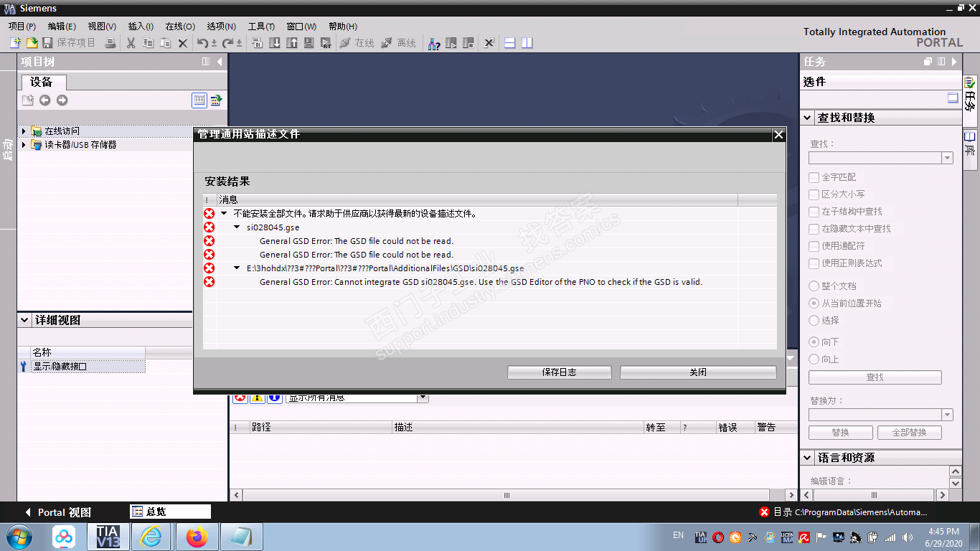980x551 pixels.
Task: Expand the 读卡器/USB 存储器 tree node
Action: [24, 145]
